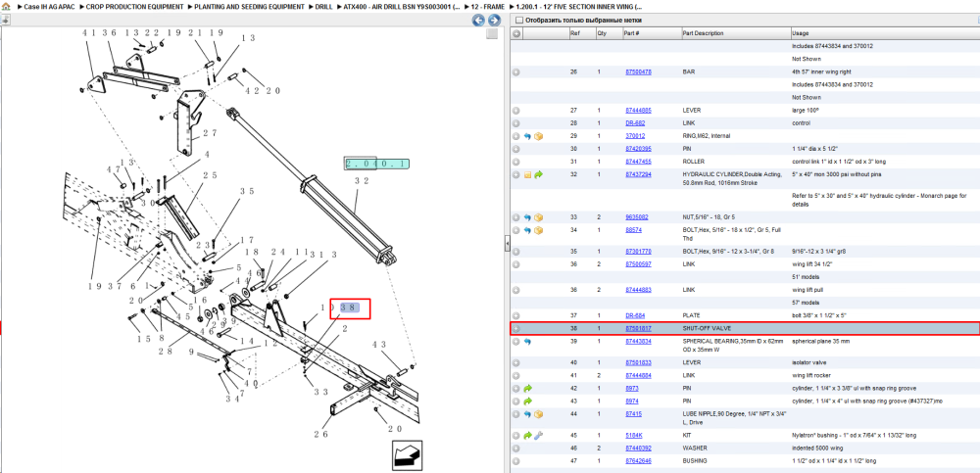The width and height of the screenshot is (980, 473).
Task: Open part number link 5184K
Action: click(x=634, y=436)
